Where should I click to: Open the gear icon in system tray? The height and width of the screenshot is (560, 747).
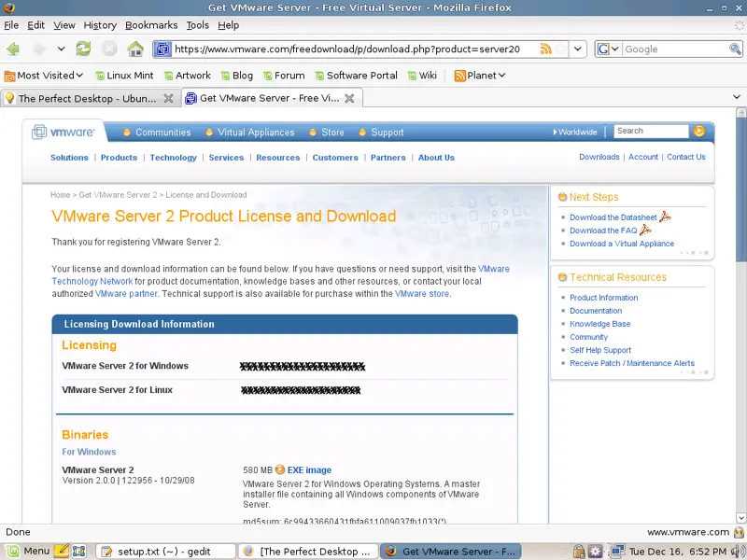click(x=595, y=552)
